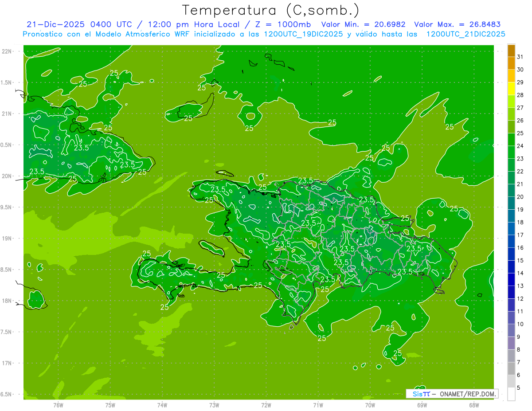Image resolution: width=532 pixels, height=411 pixels.
Task: Click the white colorbar swatch below 5
Action: 511,394
